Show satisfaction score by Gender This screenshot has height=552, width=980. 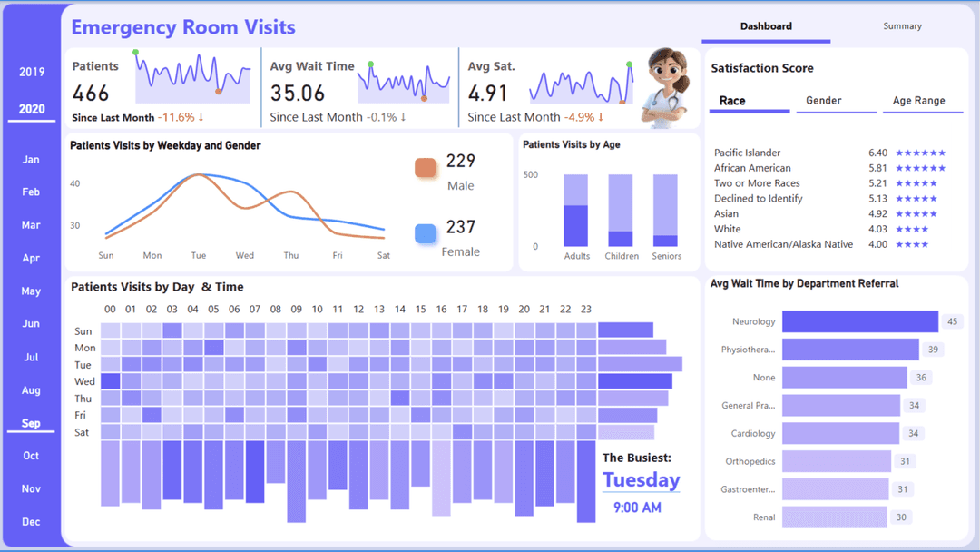click(x=824, y=101)
